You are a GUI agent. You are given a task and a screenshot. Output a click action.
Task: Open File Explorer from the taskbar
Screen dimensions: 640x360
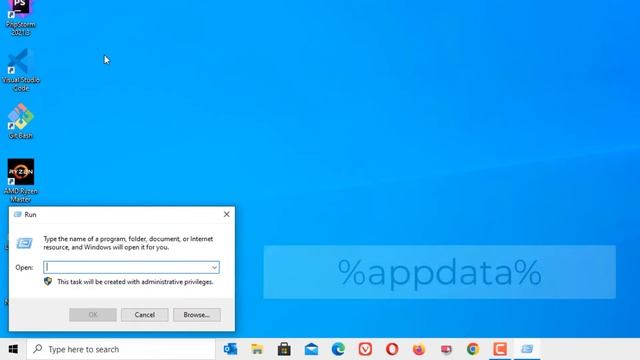pos(257,349)
